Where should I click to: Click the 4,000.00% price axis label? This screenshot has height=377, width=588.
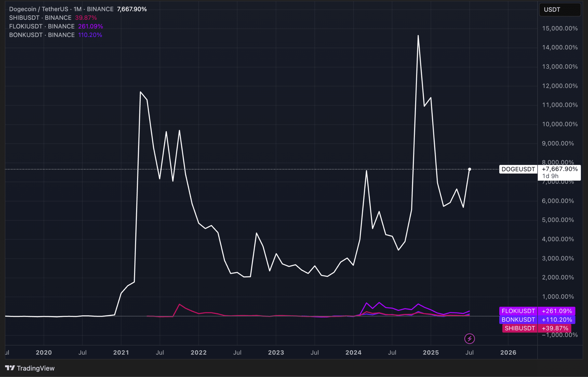tap(558, 239)
